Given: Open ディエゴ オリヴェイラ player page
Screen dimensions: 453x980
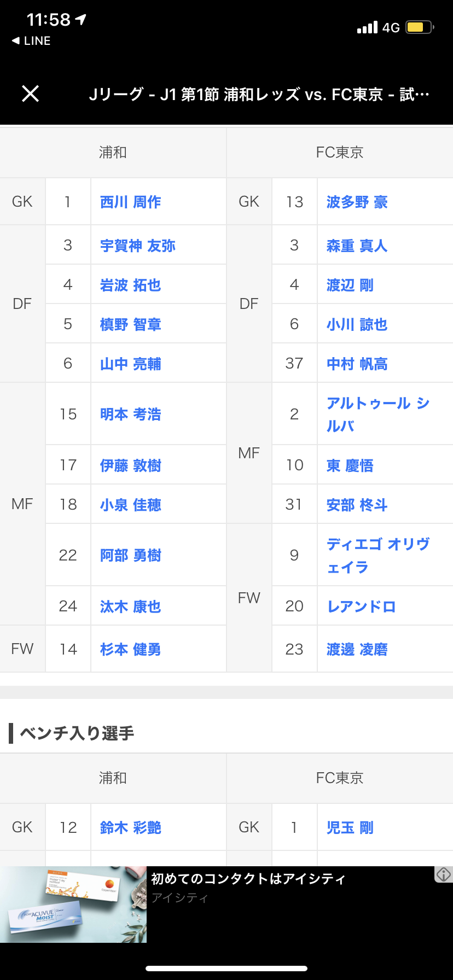Looking at the screenshot, I should [x=378, y=555].
